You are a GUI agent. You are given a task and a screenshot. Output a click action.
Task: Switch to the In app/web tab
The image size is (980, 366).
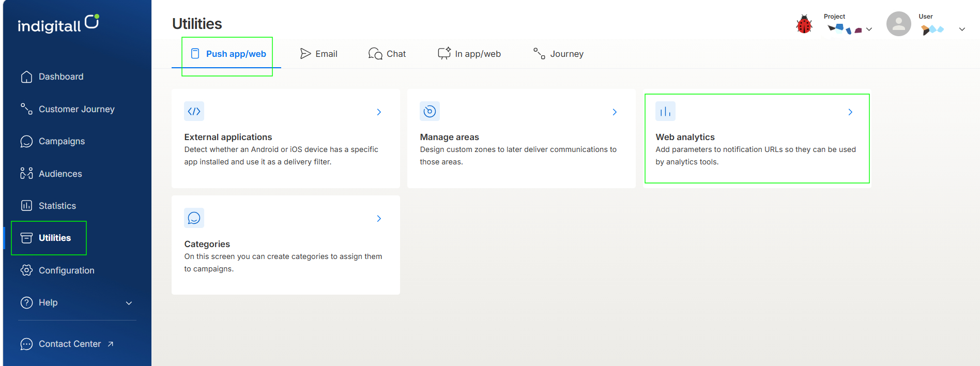[469, 54]
